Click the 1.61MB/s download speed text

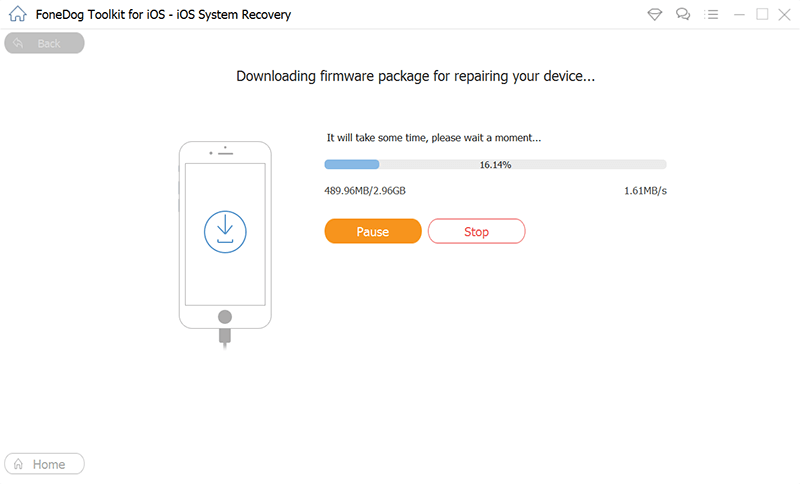[x=645, y=191]
